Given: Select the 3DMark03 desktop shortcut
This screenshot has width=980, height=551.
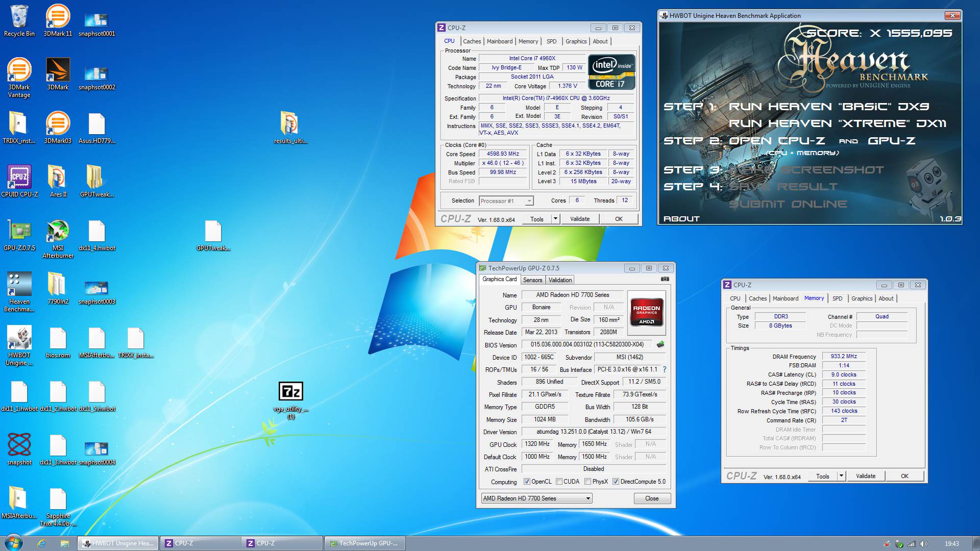Looking at the screenshot, I should pos(58,128).
